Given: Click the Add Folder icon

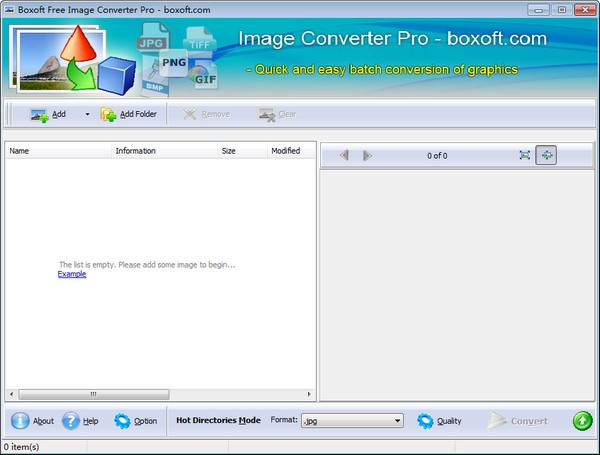Looking at the screenshot, I should pyautogui.click(x=109, y=114).
